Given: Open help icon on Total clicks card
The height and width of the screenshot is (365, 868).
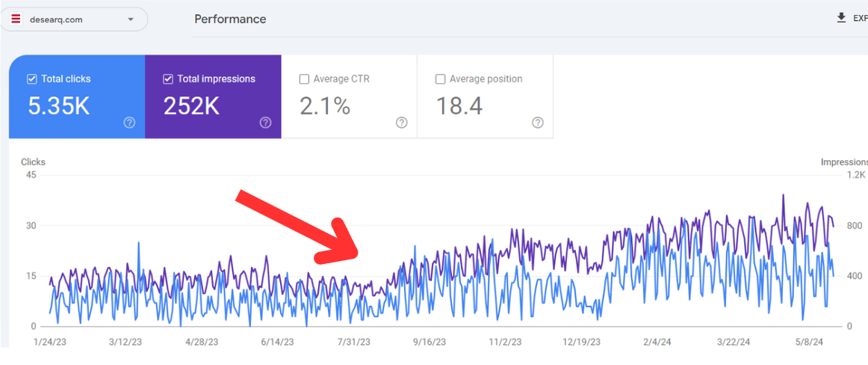Looking at the screenshot, I should click(129, 123).
